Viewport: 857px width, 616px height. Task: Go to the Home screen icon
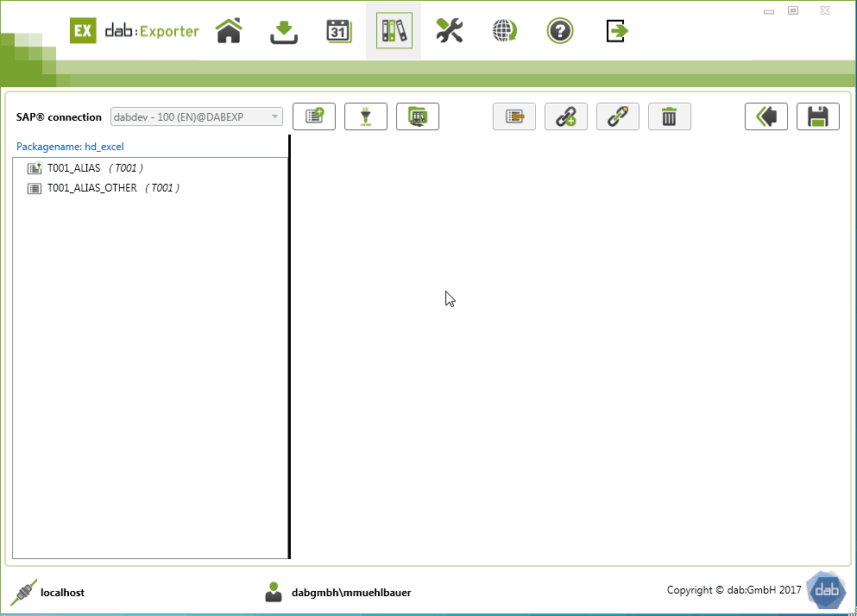229,30
